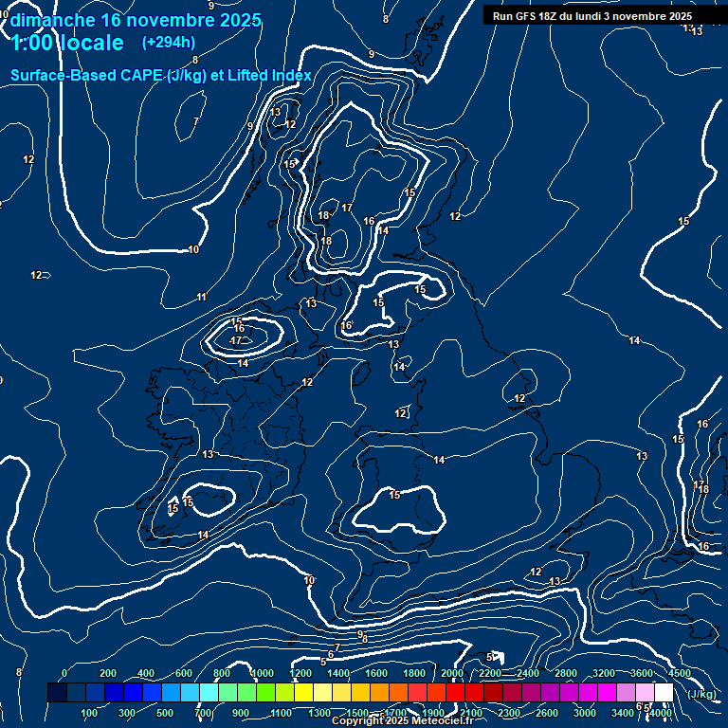Viewport: 728px width, 728px height.
Task: Click the 2000 scale number above legend
Action: (x=452, y=673)
